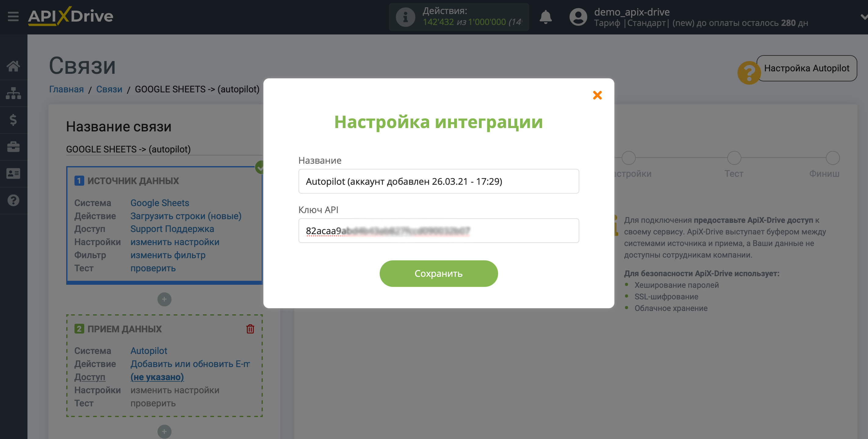Open the help question sidebar icon
This screenshot has height=439, width=868.
13,200
